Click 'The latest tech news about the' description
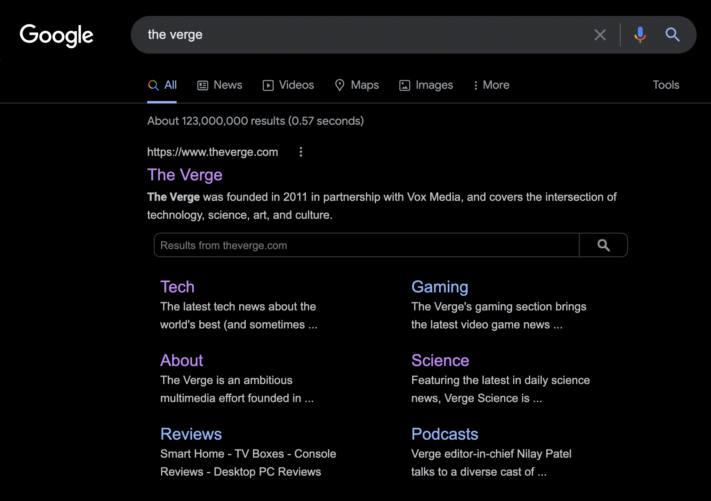711x501 pixels. pos(238,306)
